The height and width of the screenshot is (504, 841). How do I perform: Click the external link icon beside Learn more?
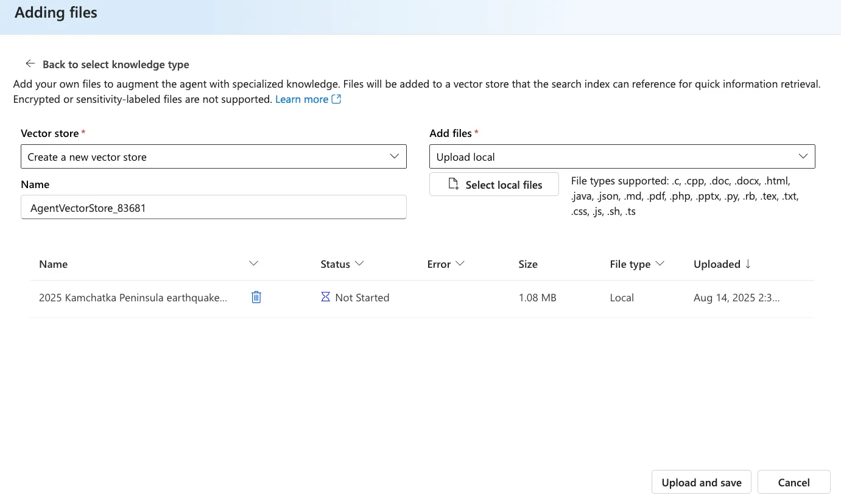point(336,99)
